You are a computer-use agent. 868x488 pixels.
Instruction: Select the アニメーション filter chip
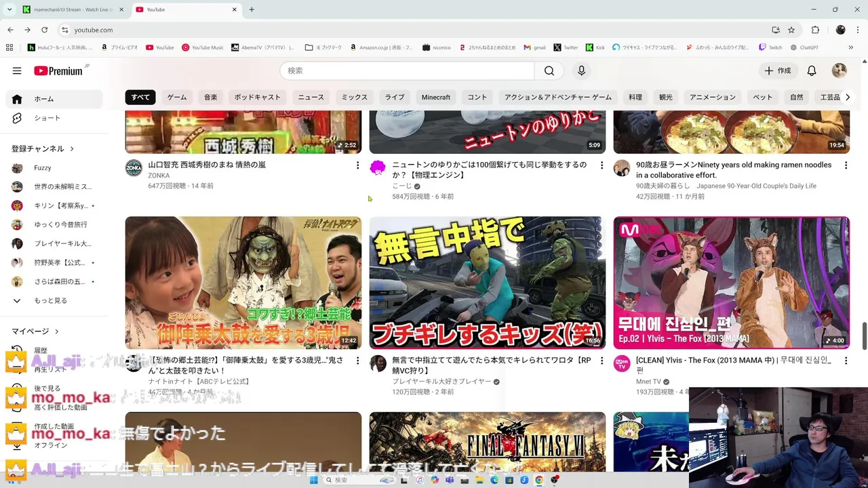[713, 97]
